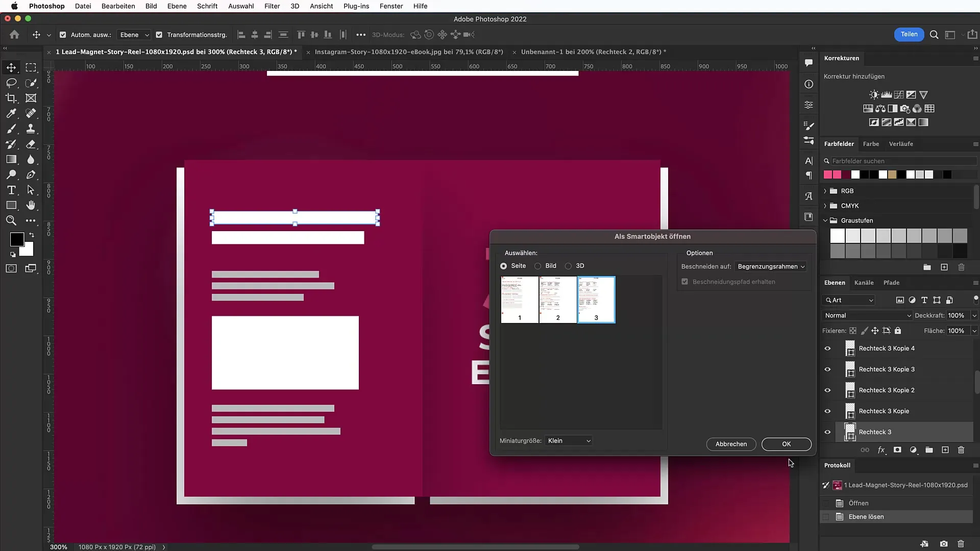Open the Beschneiden auf dropdown

point(770,266)
